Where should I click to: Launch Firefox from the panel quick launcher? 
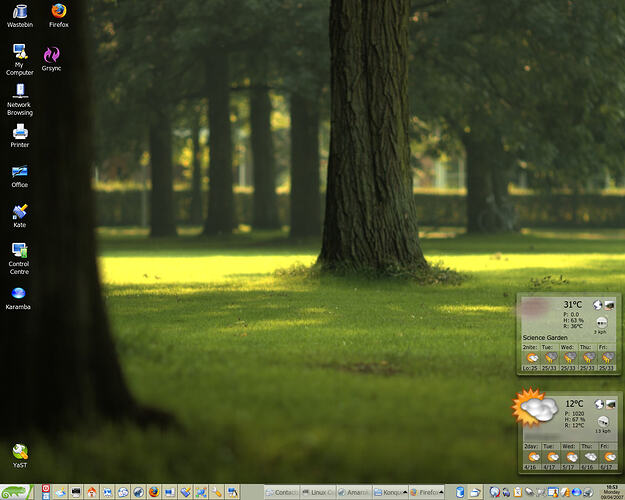coord(154,492)
